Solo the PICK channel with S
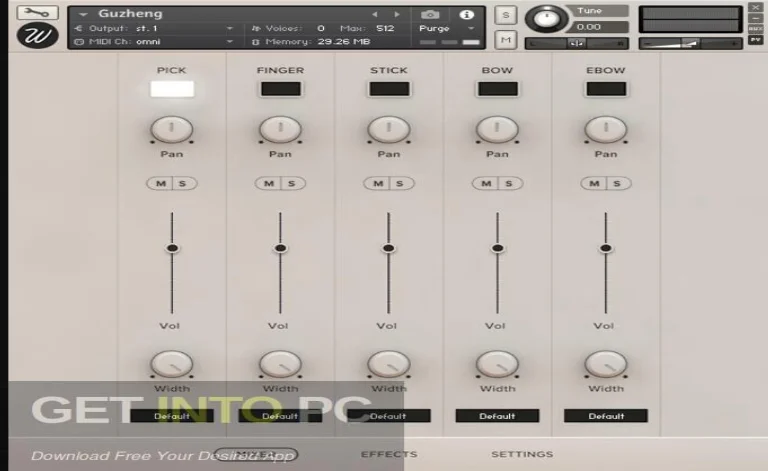768x471 pixels. [x=184, y=184]
